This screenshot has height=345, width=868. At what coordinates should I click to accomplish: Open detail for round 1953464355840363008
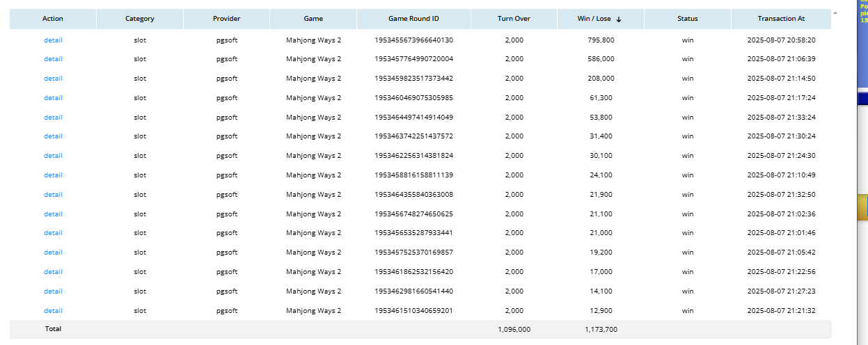tap(53, 195)
